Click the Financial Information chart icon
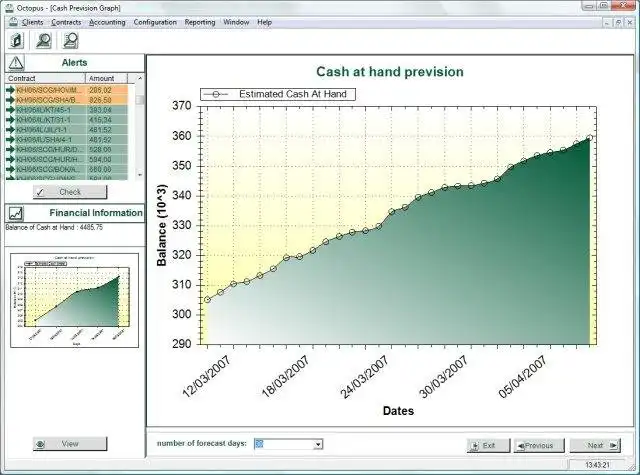640x475 pixels. 16,213
